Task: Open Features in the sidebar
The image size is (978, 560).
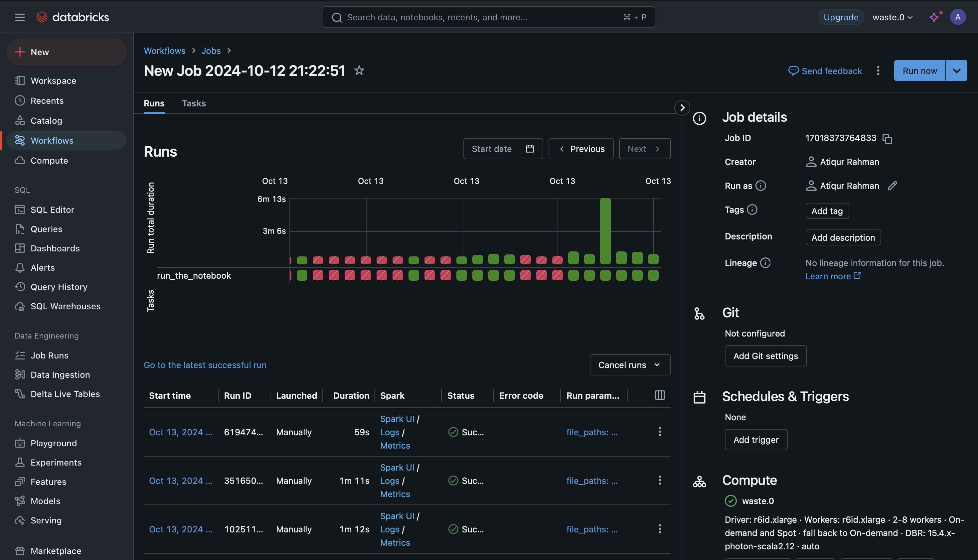Action: pyautogui.click(x=66, y=482)
